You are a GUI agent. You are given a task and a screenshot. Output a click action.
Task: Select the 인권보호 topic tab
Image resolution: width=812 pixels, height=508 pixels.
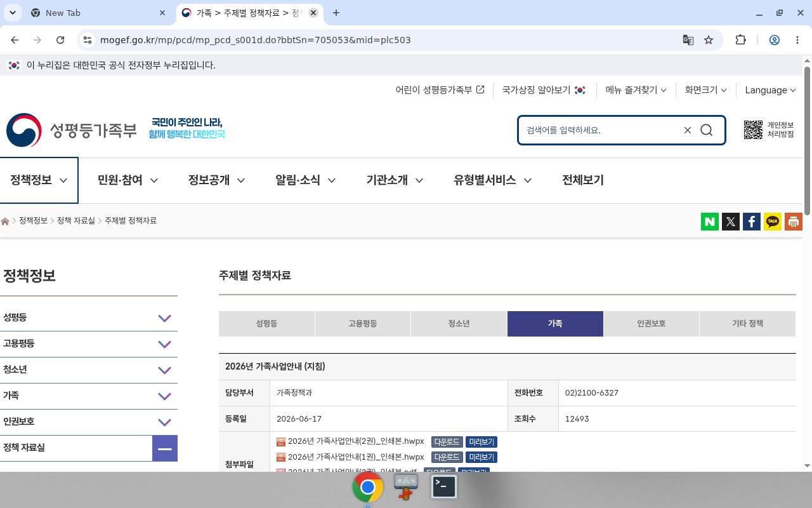coord(652,324)
